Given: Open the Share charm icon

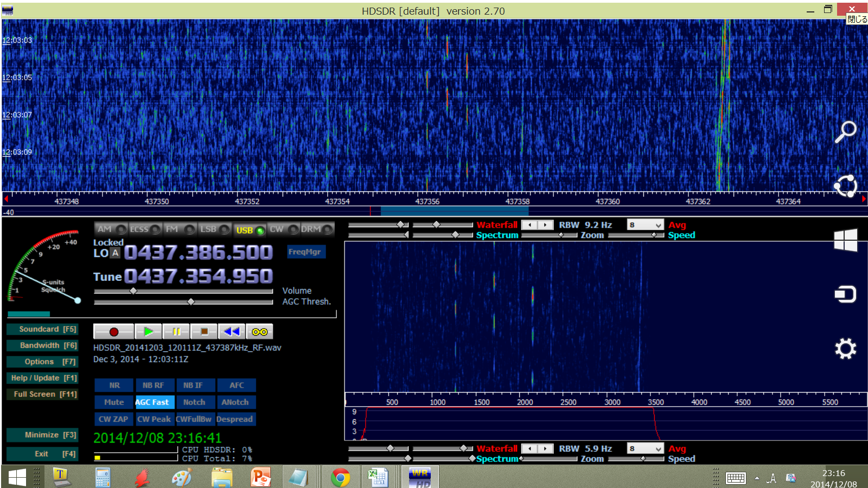Looking at the screenshot, I should click(x=845, y=186).
